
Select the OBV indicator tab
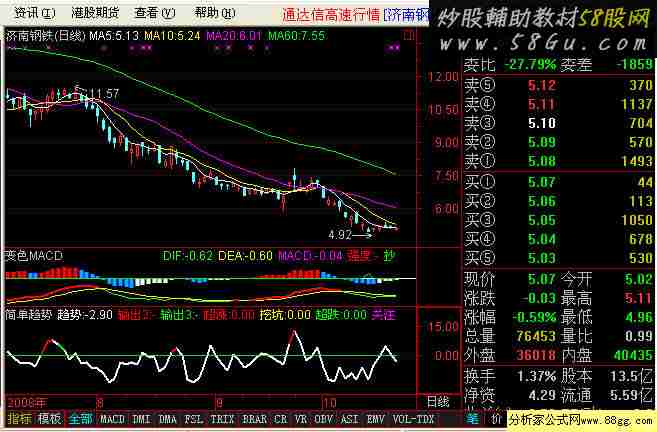(x=323, y=419)
